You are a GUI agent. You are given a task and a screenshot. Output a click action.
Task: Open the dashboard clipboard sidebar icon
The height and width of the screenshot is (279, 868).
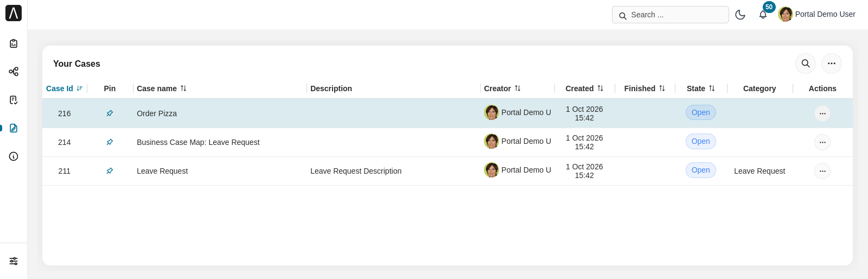(x=14, y=43)
